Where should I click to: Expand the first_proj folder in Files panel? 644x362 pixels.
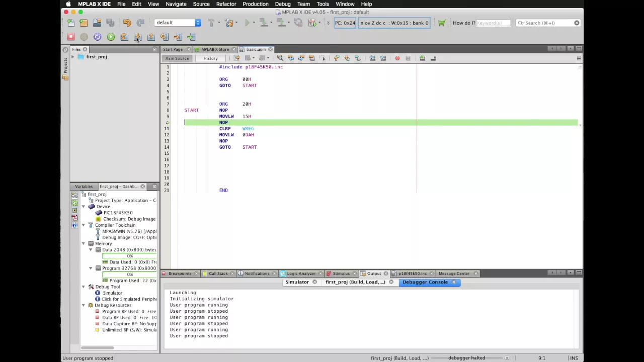tap(73, 57)
